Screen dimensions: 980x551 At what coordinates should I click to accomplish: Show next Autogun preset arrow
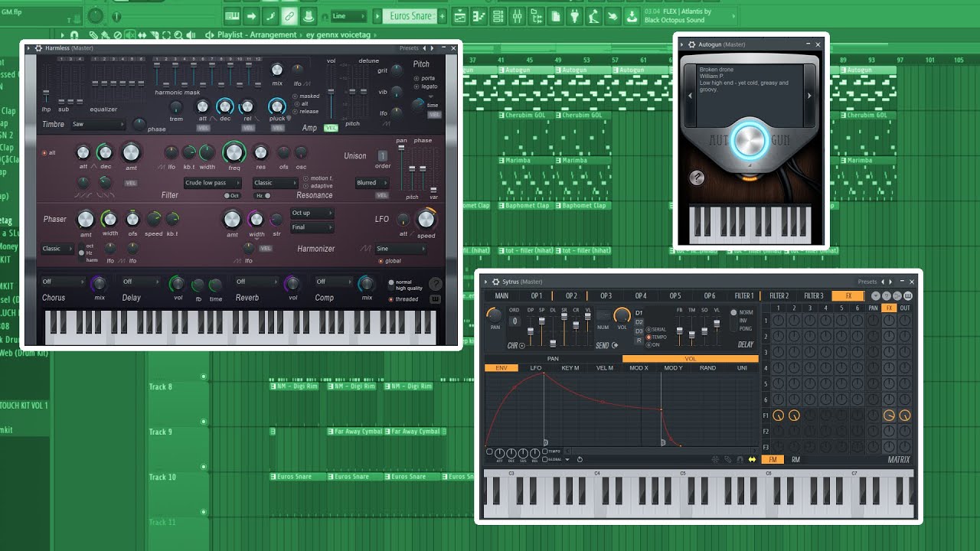click(x=809, y=96)
